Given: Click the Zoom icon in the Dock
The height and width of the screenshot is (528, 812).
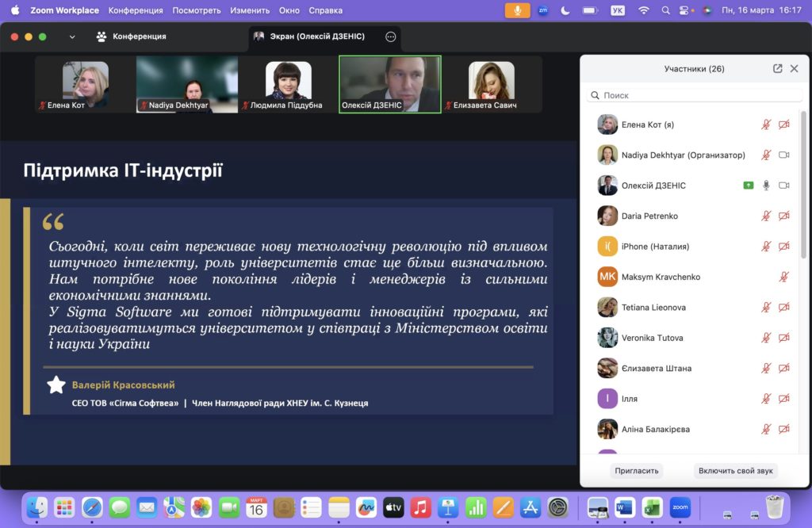Looking at the screenshot, I should [x=680, y=507].
